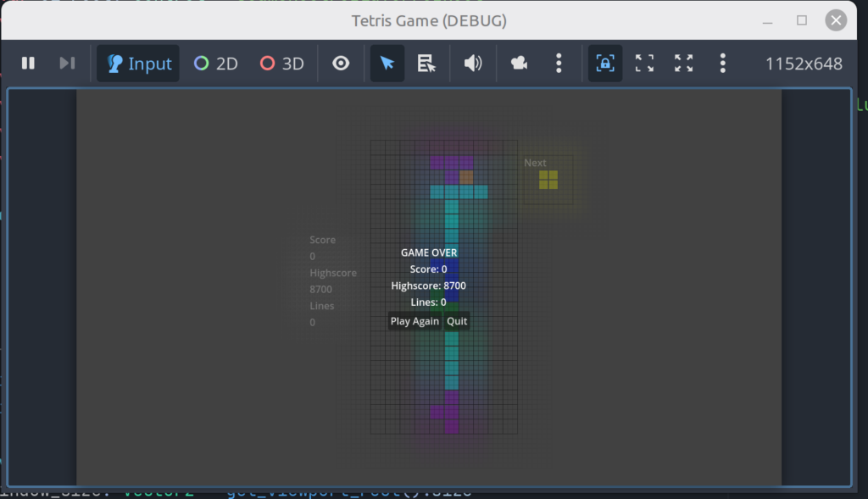Click the yellow next piece preview block
This screenshot has width=868, height=499.
point(548,180)
